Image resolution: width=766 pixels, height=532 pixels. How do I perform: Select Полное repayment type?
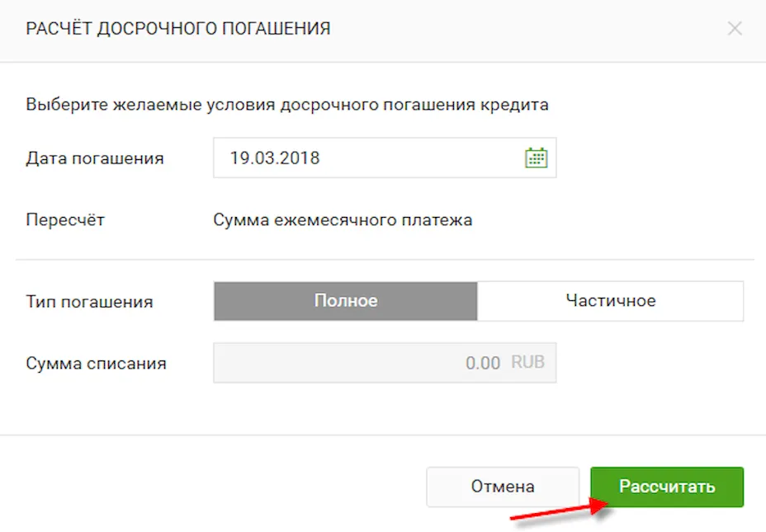tap(345, 301)
